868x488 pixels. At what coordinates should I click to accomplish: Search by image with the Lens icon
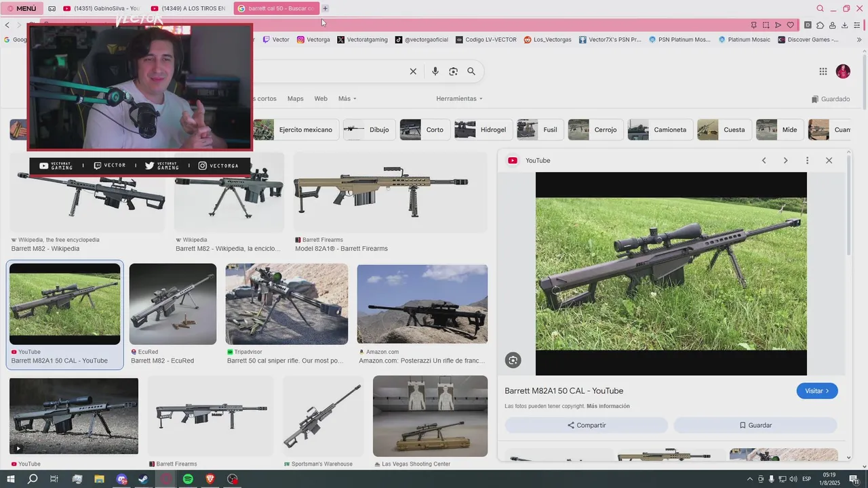[454, 71]
